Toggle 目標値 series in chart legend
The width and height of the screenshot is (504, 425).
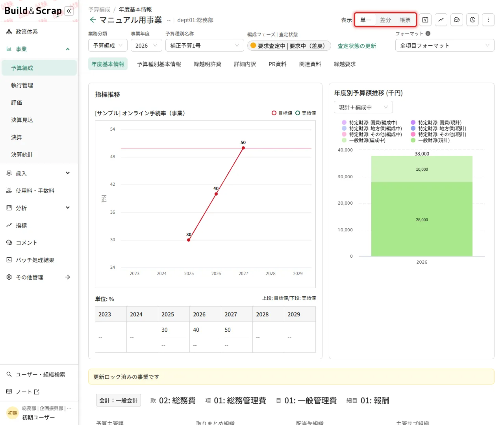click(x=282, y=113)
